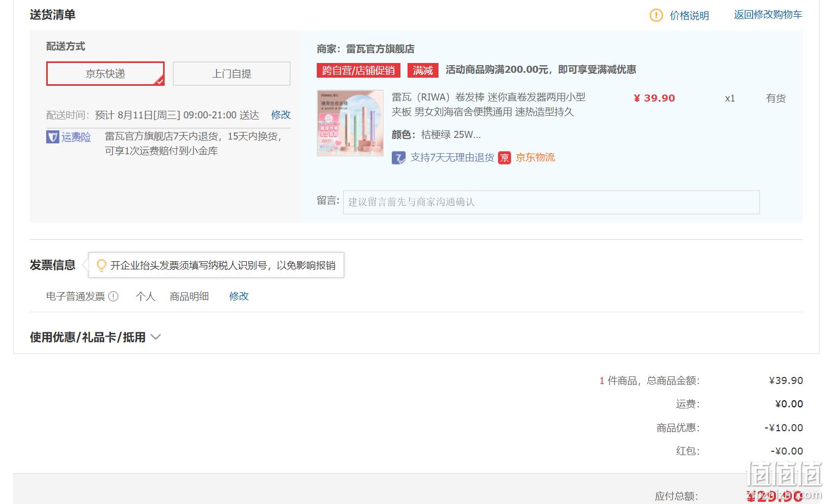Click the 京 logistics icon

point(505,158)
